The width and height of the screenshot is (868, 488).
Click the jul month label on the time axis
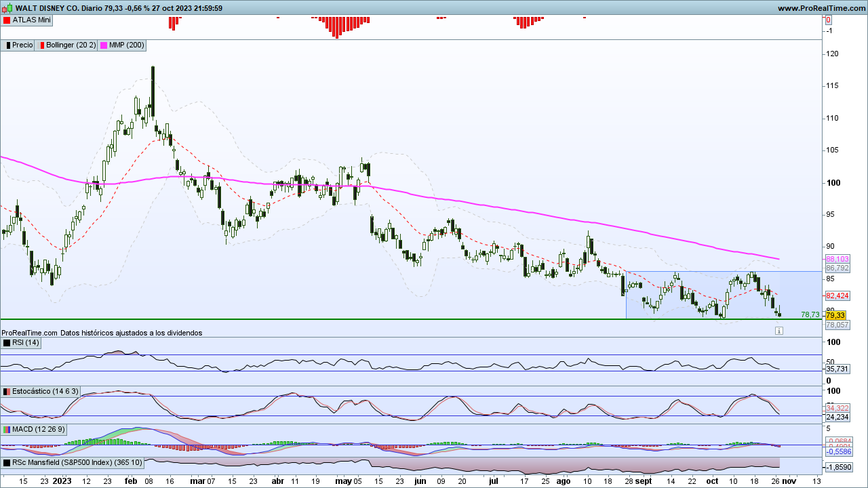494,481
